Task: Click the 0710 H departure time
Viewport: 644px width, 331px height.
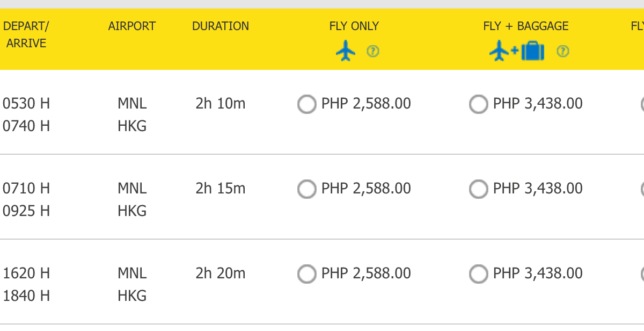Action: click(26, 188)
